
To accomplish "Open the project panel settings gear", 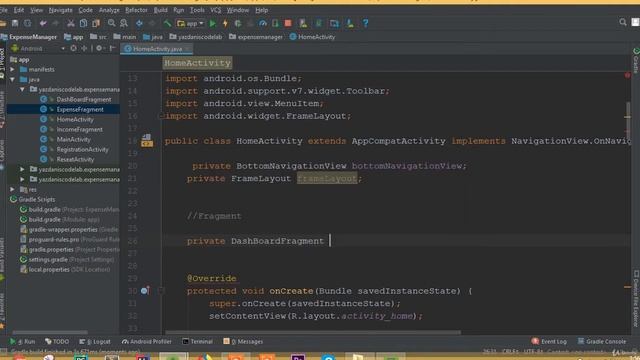I will (99, 48).
